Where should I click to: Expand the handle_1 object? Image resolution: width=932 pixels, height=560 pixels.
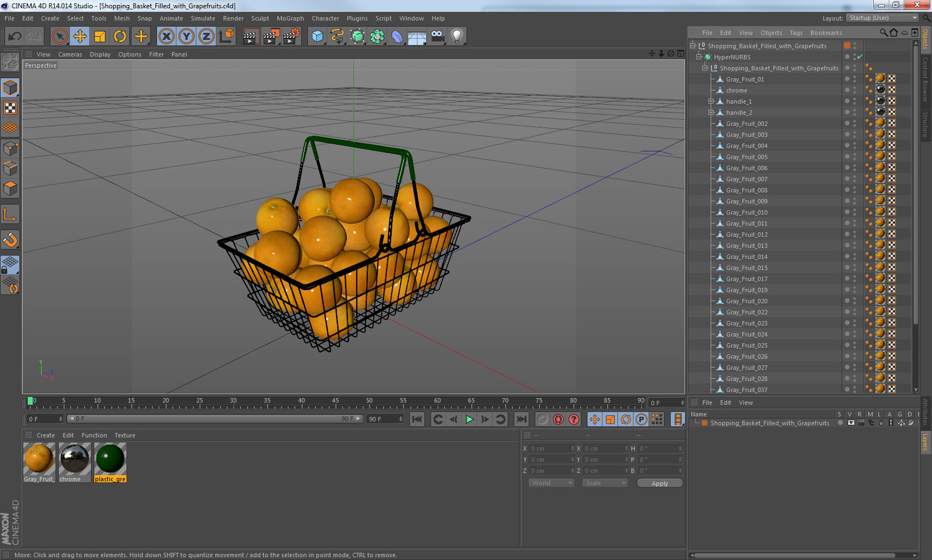tap(711, 101)
